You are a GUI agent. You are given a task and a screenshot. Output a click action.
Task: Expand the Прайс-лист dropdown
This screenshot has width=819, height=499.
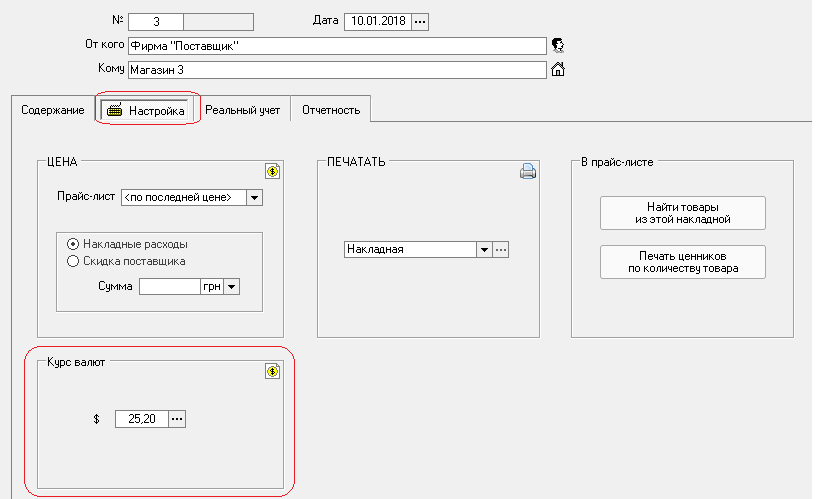(254, 198)
